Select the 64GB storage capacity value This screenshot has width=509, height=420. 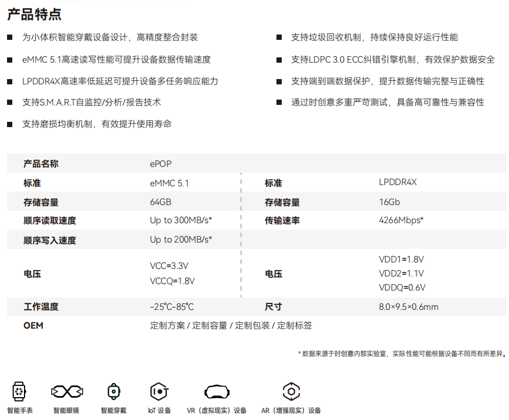pos(160,202)
